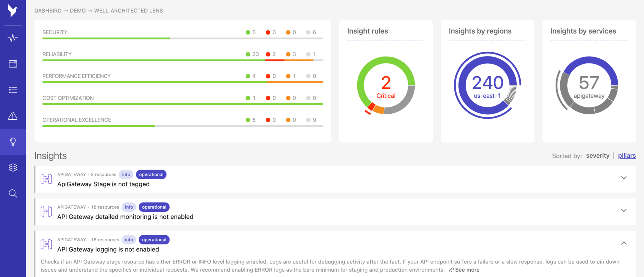
Task: Sort insights by pillars
Action: click(x=627, y=156)
